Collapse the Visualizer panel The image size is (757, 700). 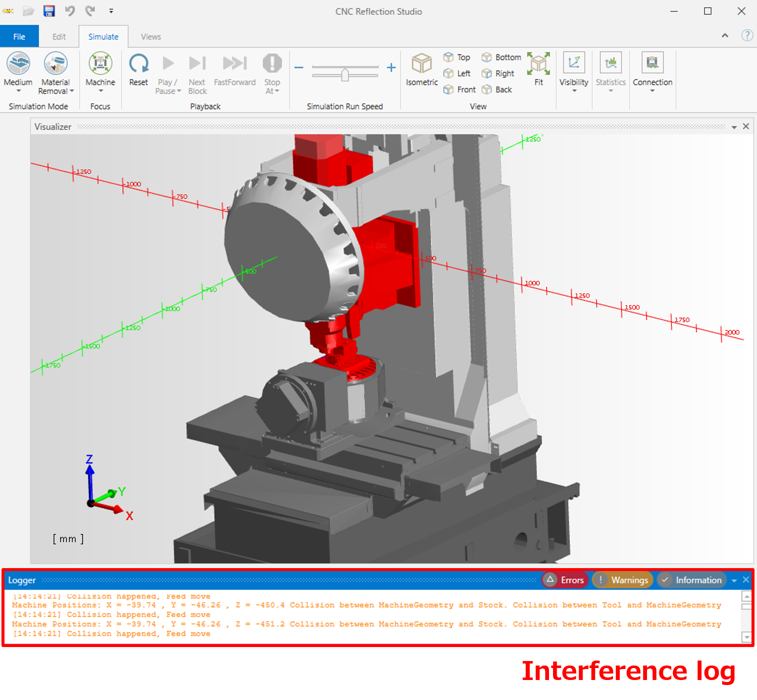[x=734, y=126]
